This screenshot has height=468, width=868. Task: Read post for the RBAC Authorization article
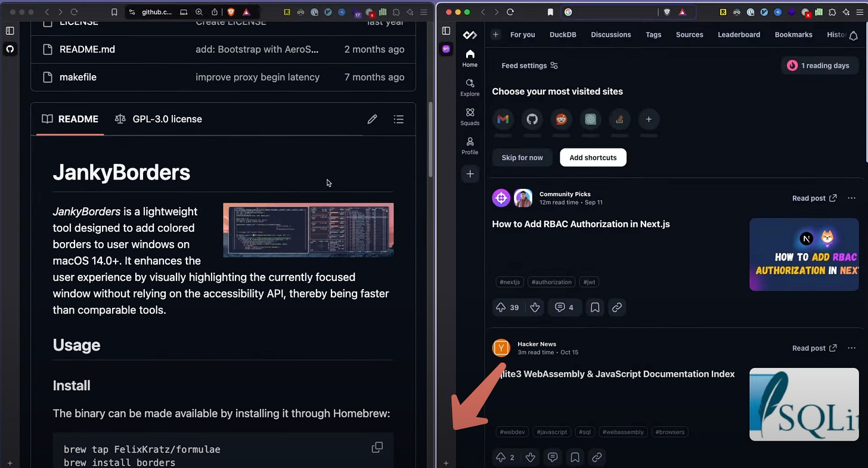(x=814, y=198)
